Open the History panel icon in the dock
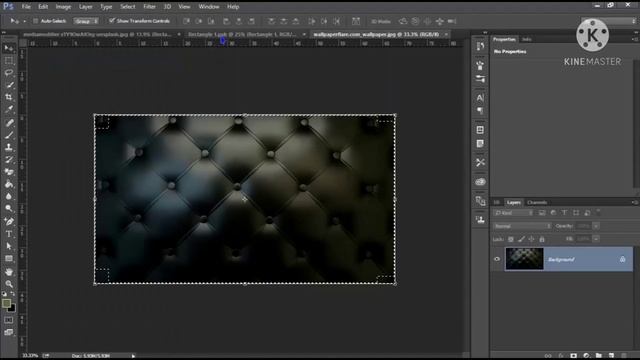Image resolution: width=640 pixels, height=360 pixels. [x=480, y=46]
